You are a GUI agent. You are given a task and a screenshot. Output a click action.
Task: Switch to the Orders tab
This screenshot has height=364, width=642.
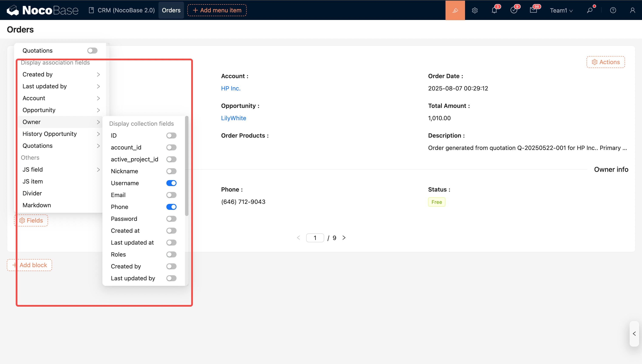click(x=171, y=10)
